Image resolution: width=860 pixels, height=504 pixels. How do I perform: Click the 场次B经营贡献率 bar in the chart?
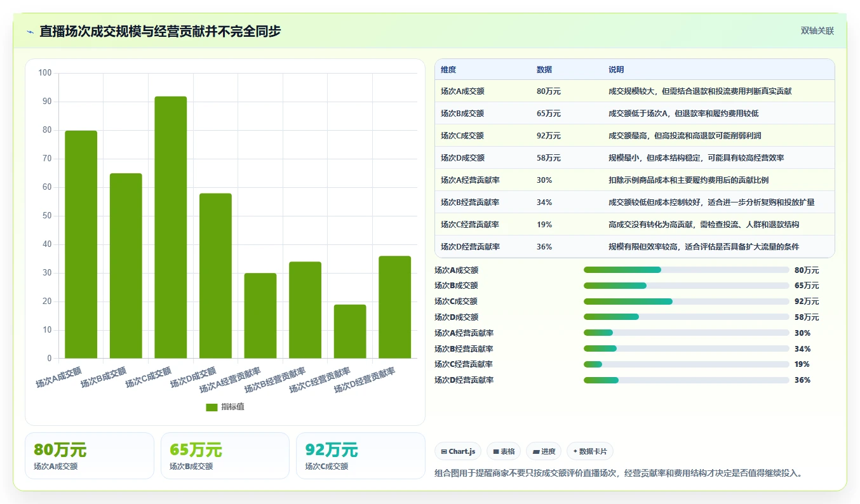click(x=305, y=310)
